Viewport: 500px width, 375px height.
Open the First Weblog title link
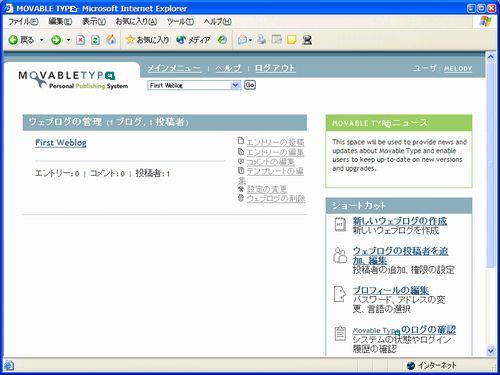coord(61,143)
